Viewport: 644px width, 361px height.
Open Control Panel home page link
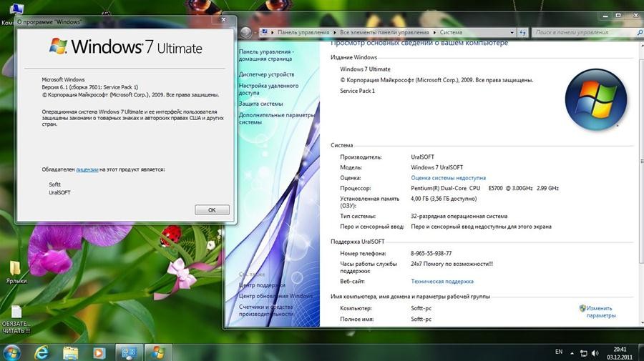pos(265,55)
